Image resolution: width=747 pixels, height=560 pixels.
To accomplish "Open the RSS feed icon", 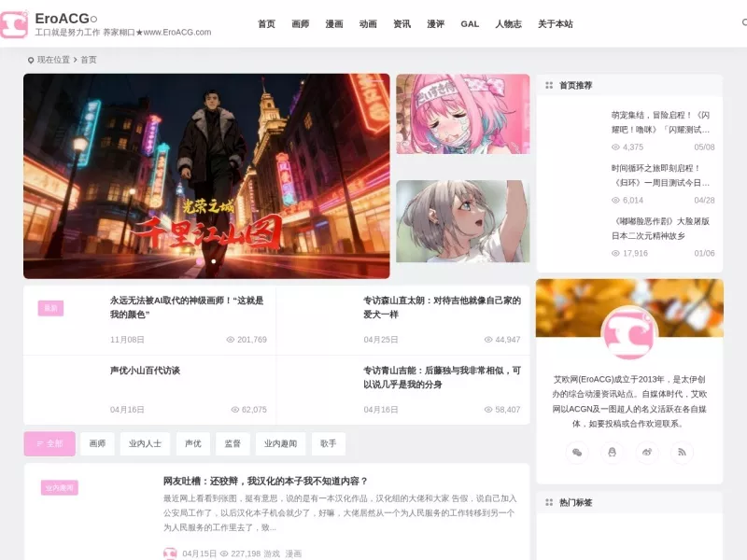I will tap(682, 452).
